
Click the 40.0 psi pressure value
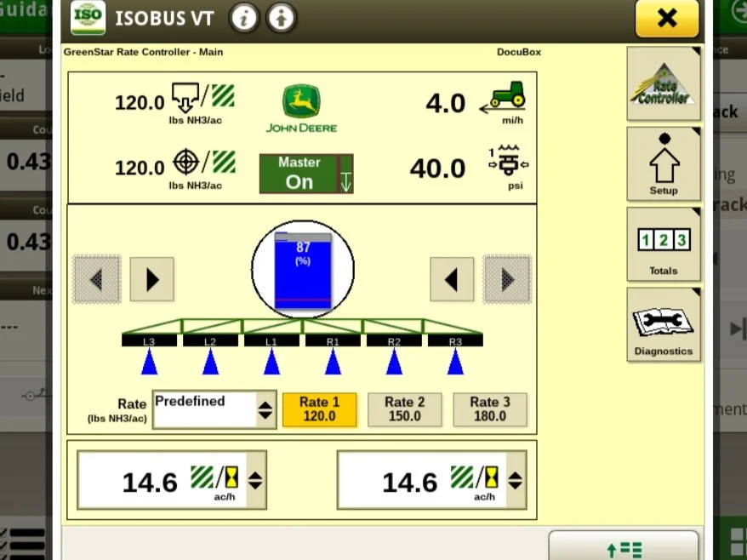437,169
